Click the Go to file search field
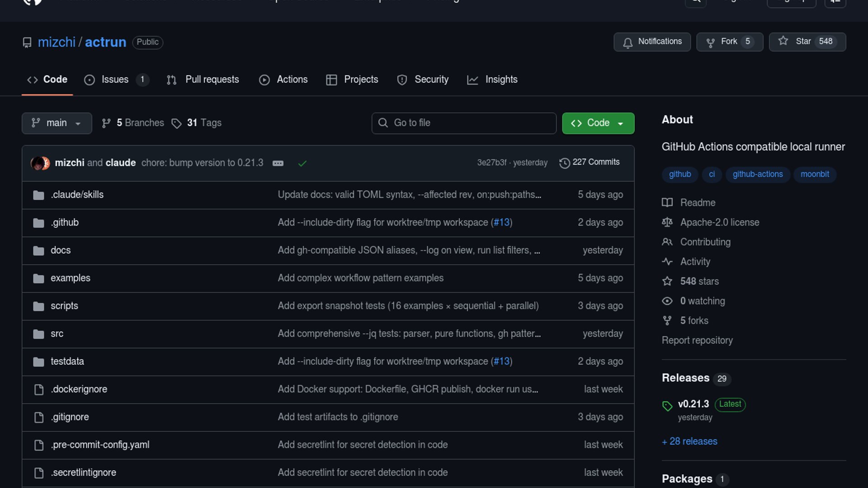The height and width of the screenshot is (488, 868). point(464,123)
